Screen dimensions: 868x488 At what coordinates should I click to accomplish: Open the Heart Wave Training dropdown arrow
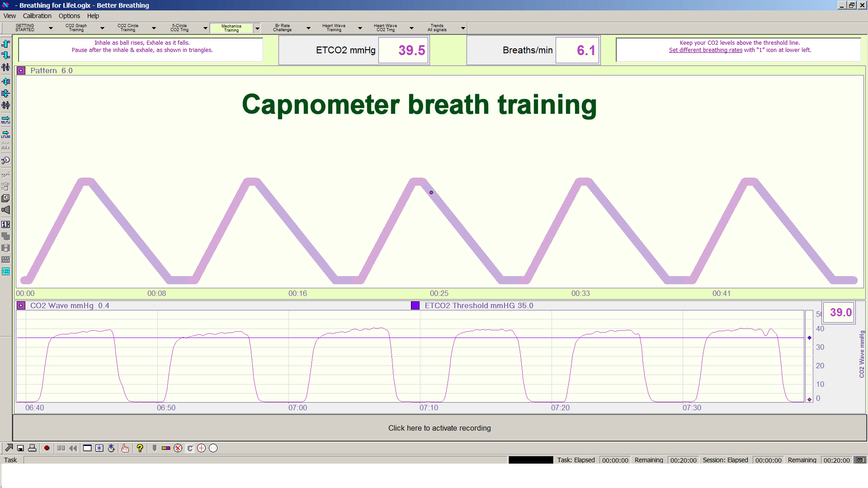(360, 28)
